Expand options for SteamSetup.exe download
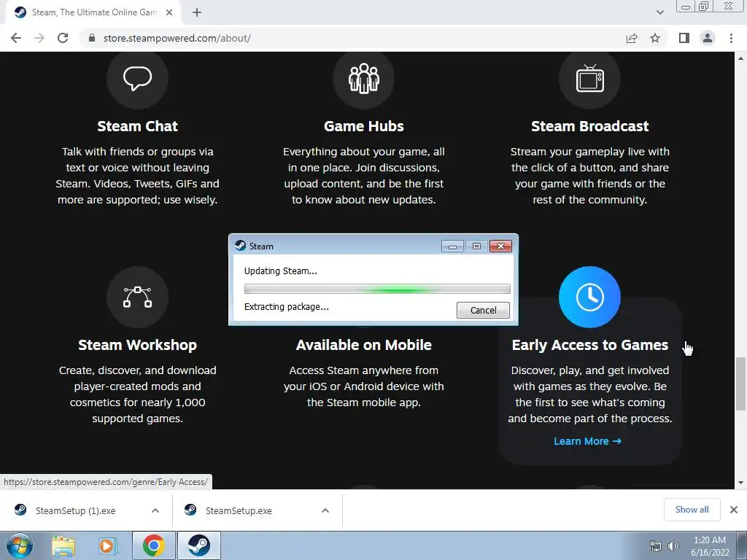Screen dimensions: 747x560 [x=325, y=510]
